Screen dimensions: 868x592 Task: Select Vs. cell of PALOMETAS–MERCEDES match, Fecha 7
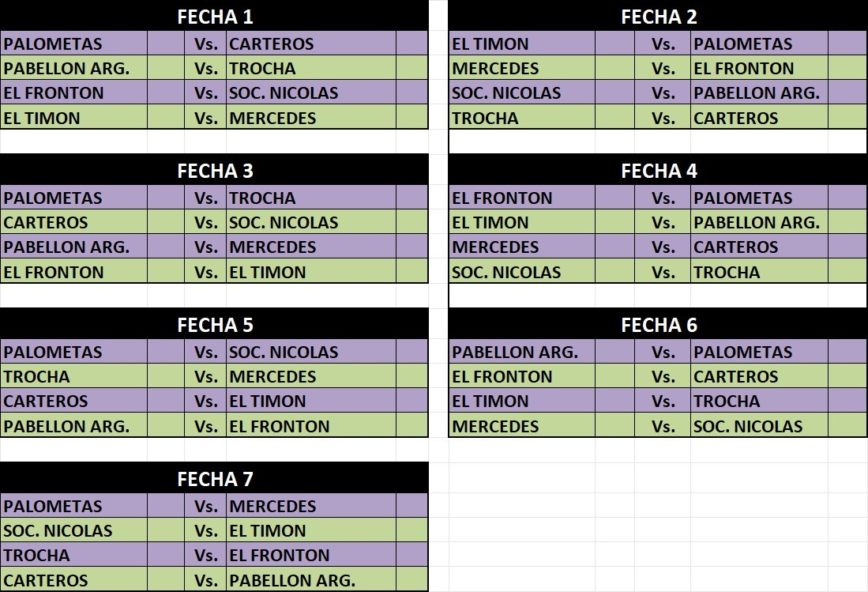(x=205, y=507)
